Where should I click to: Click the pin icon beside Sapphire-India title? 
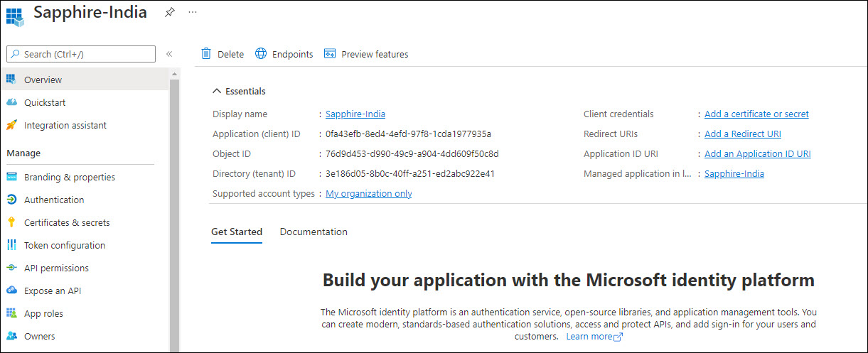tap(169, 12)
